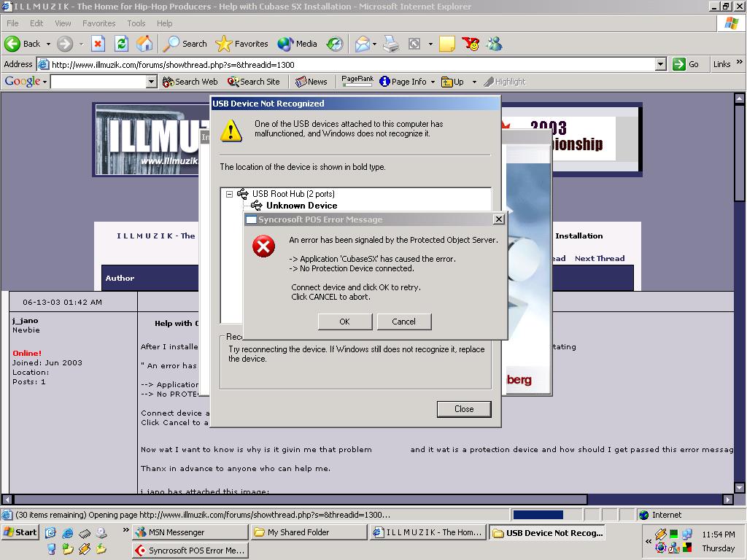Open the Google search box dropdown
The width and height of the screenshot is (747, 560).
point(152,82)
